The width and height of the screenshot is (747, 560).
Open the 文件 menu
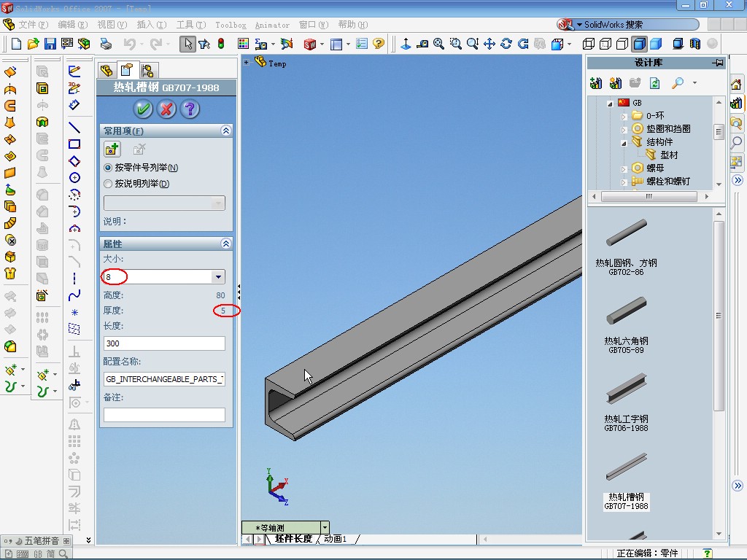[x=34, y=25]
